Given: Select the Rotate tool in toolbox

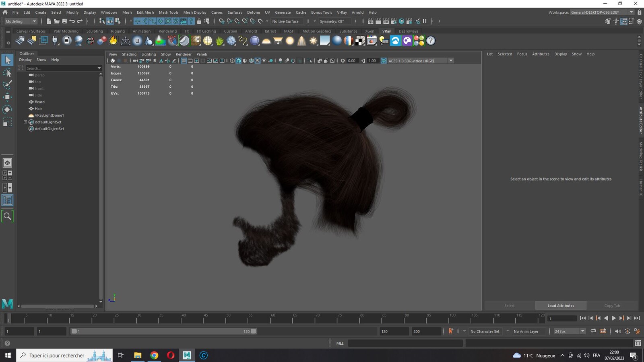Looking at the screenshot, I should [7, 109].
